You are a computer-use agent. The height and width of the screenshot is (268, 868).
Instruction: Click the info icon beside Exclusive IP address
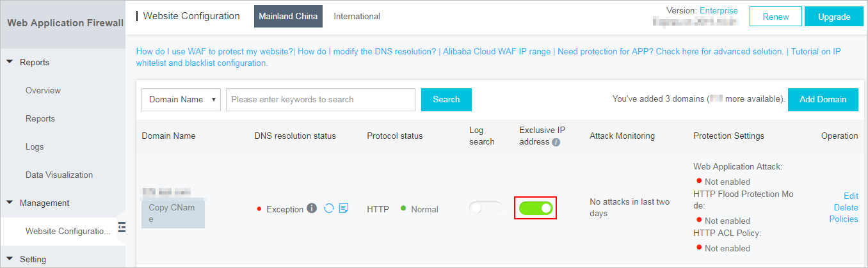(x=556, y=142)
